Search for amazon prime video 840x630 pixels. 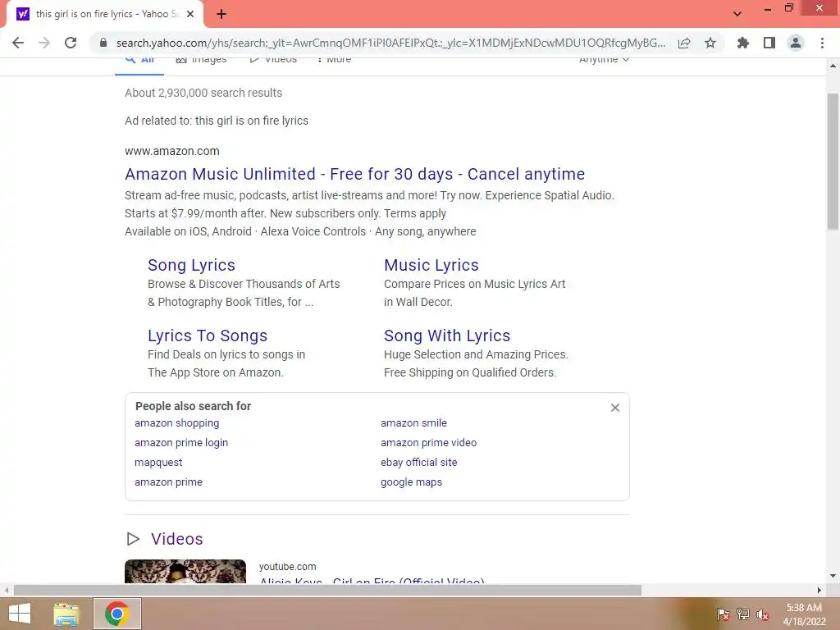point(428,442)
